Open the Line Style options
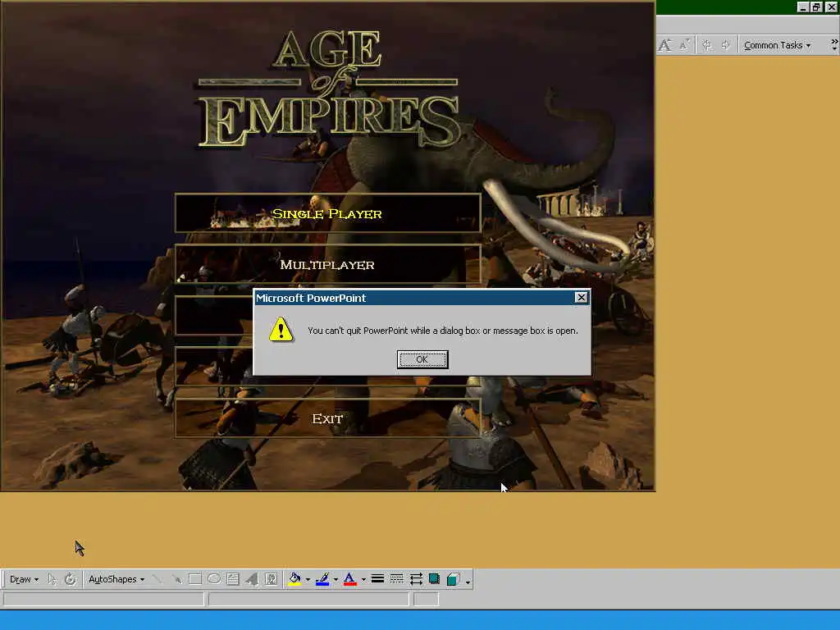Image resolution: width=840 pixels, height=630 pixels. click(377, 579)
